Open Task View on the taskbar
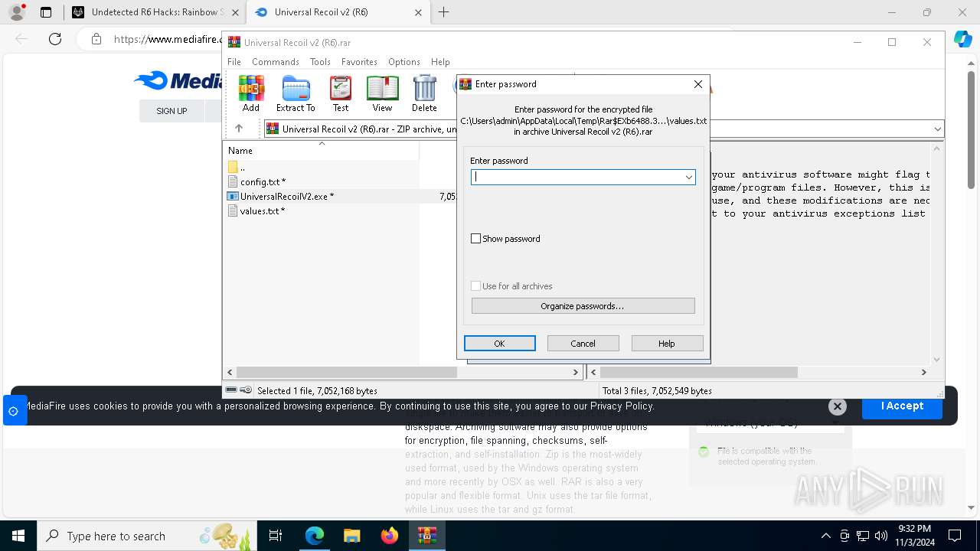 [x=276, y=536]
